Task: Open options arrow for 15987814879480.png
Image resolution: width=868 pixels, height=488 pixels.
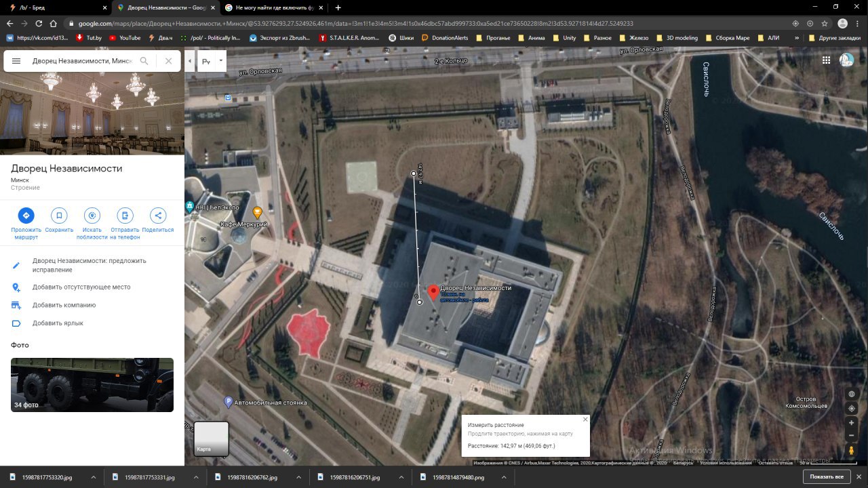Action: click(x=503, y=477)
